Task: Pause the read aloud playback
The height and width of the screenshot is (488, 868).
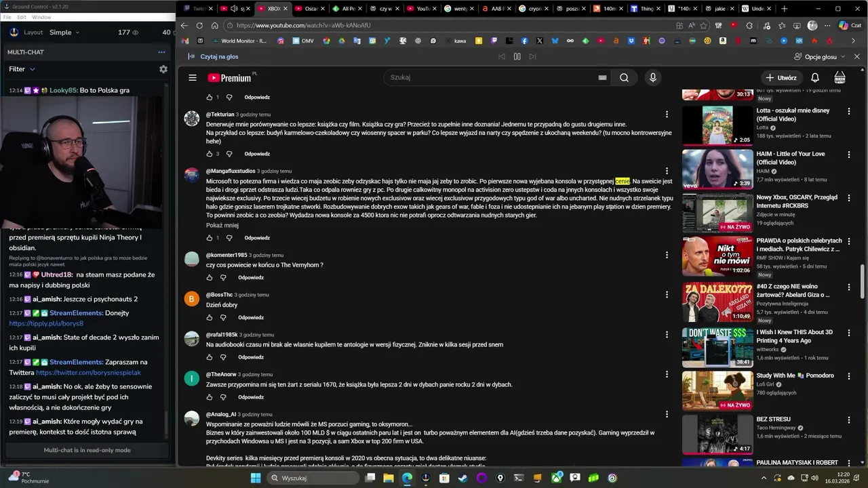Action: click(517, 57)
